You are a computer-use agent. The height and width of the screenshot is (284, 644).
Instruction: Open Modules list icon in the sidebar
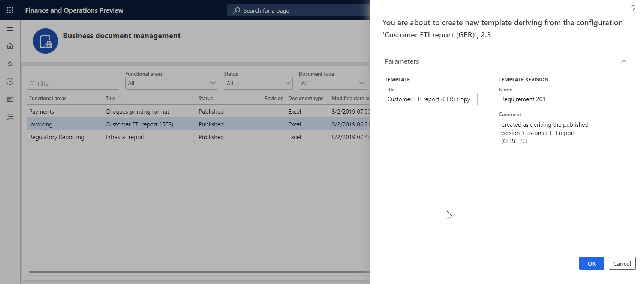coord(10,117)
